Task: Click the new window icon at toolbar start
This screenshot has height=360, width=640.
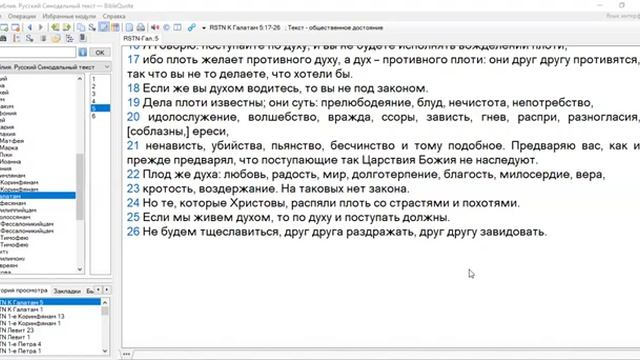Action: [x=4, y=27]
